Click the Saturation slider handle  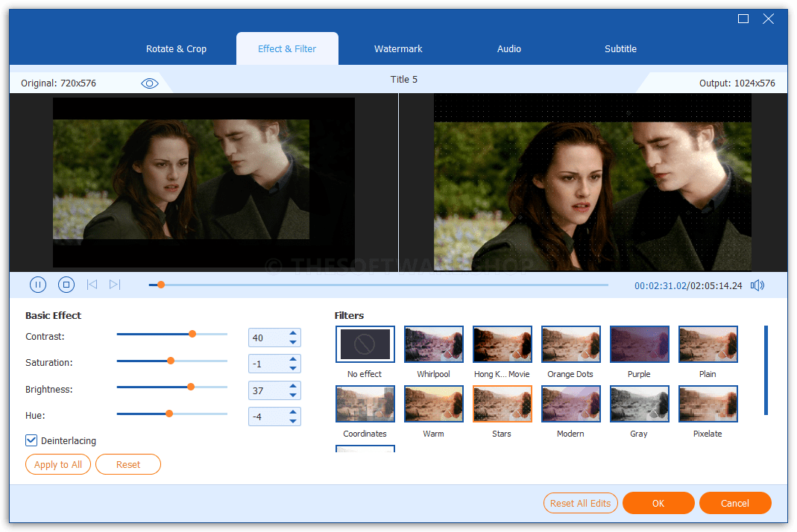click(x=171, y=361)
